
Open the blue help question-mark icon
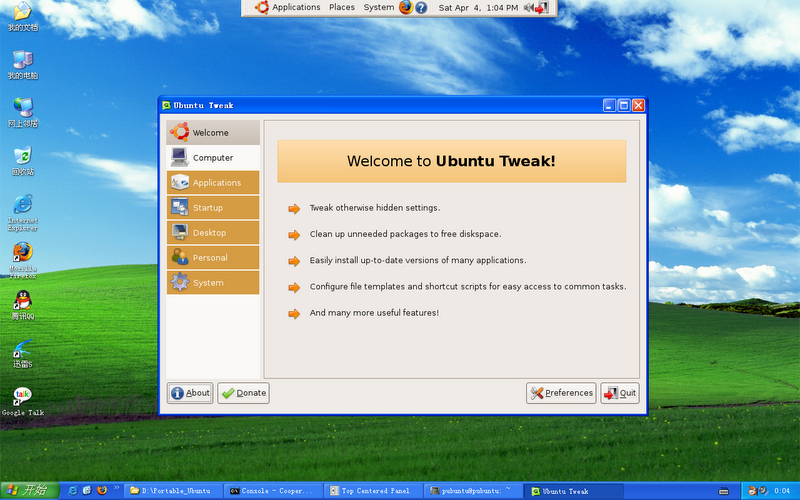tap(421, 8)
